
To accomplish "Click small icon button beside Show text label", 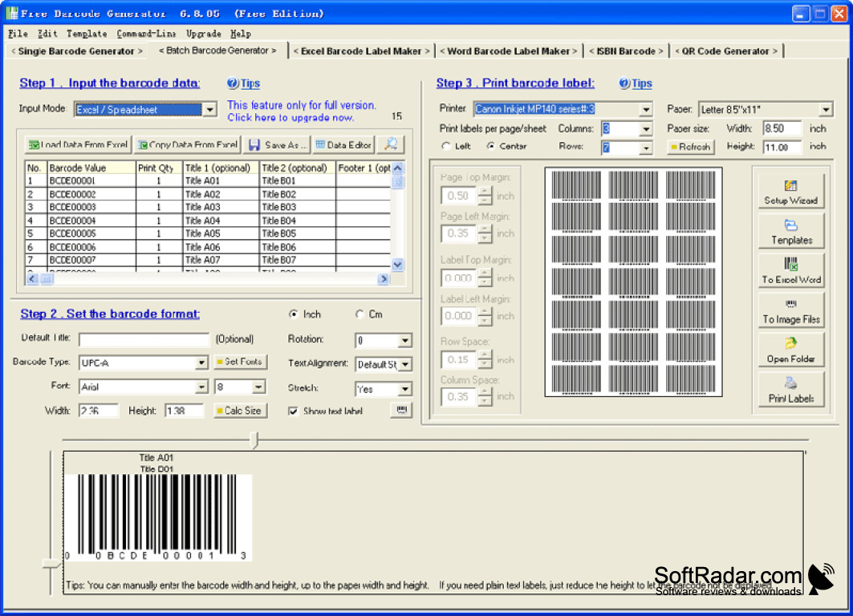I will click(x=401, y=410).
